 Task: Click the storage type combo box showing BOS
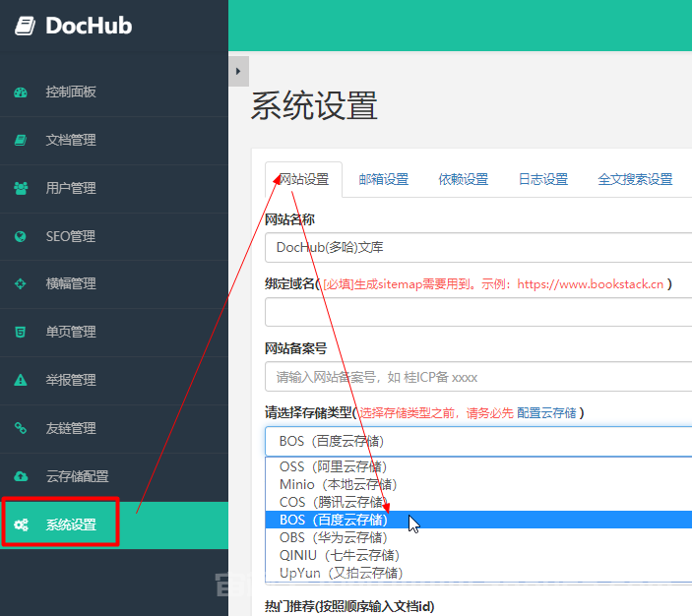click(478, 441)
